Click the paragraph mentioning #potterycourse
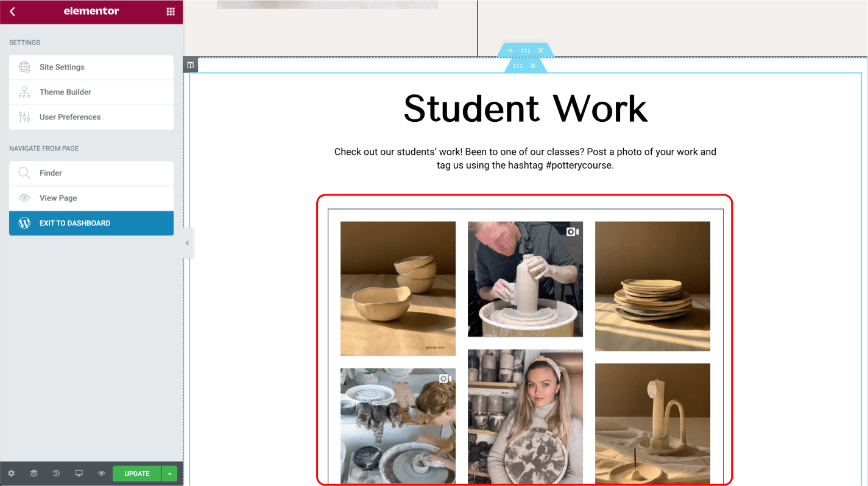This screenshot has height=486, width=868. pos(525,158)
